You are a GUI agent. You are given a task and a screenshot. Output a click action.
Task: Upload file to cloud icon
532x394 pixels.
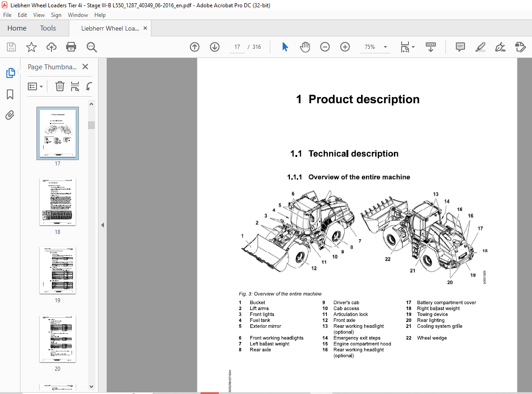click(x=51, y=47)
